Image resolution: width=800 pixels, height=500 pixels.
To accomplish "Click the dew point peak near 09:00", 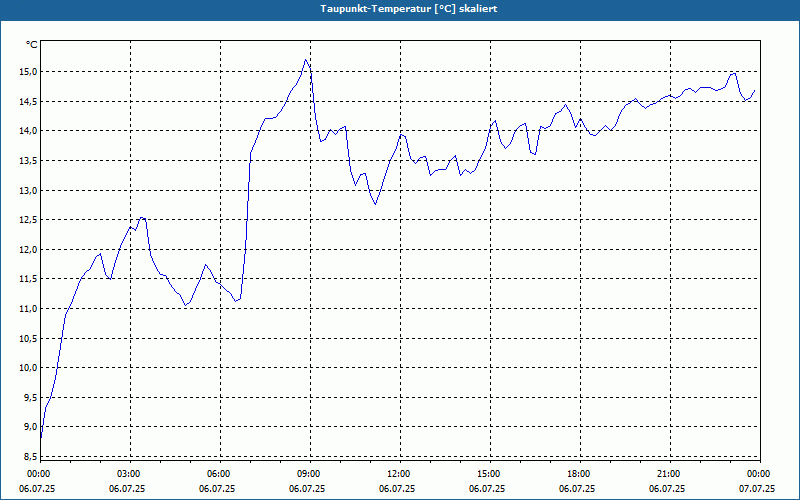I will 306,60.
